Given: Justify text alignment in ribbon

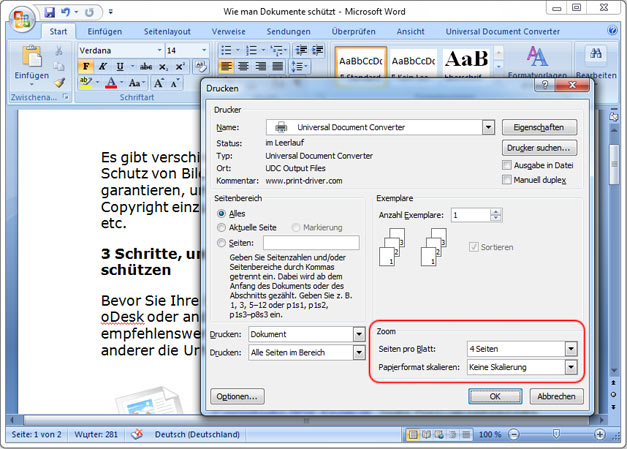Looking at the screenshot, I should coord(278,66).
